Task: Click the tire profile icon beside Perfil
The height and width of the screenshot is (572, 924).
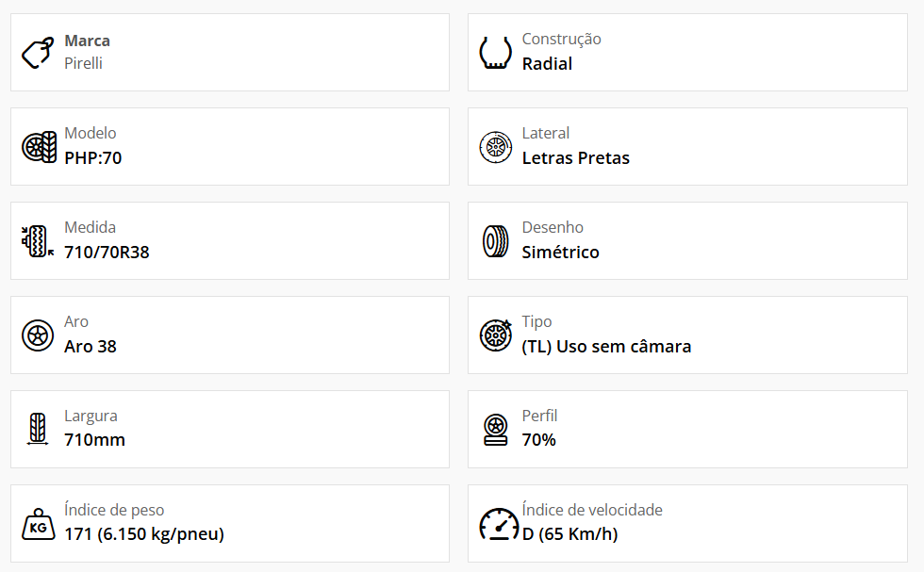Action: [496, 430]
